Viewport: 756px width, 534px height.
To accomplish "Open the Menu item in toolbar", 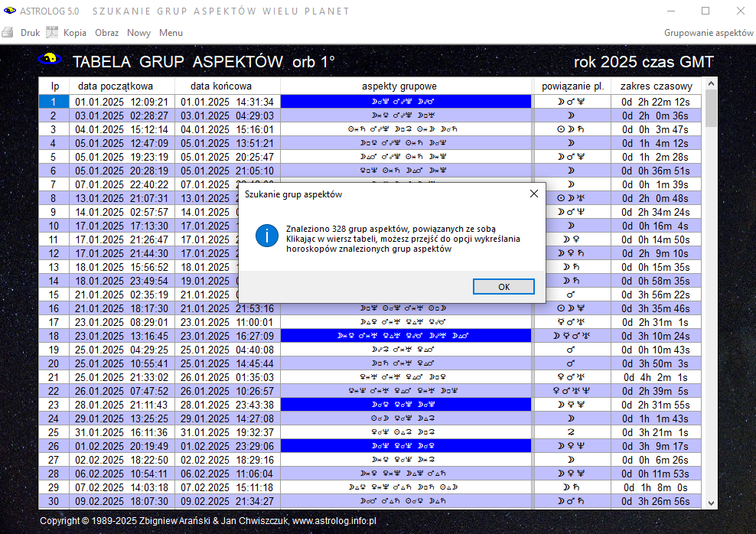I will coord(171,33).
